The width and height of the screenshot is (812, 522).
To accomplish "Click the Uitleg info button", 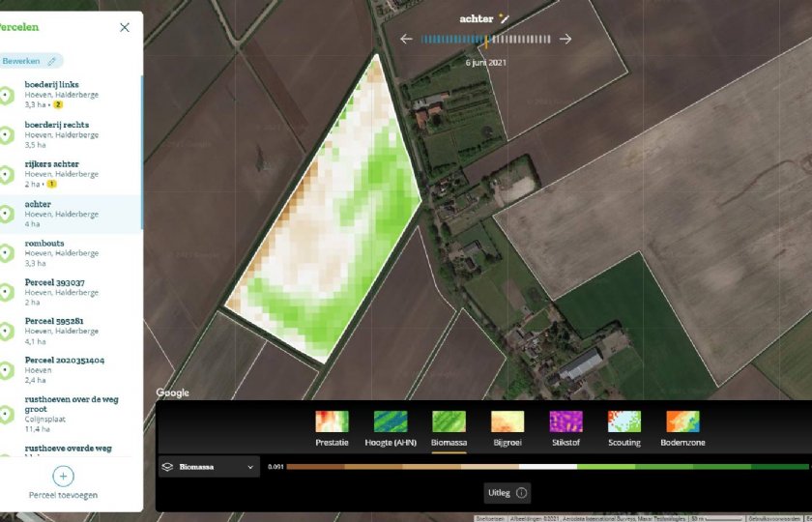I will pyautogui.click(x=507, y=492).
